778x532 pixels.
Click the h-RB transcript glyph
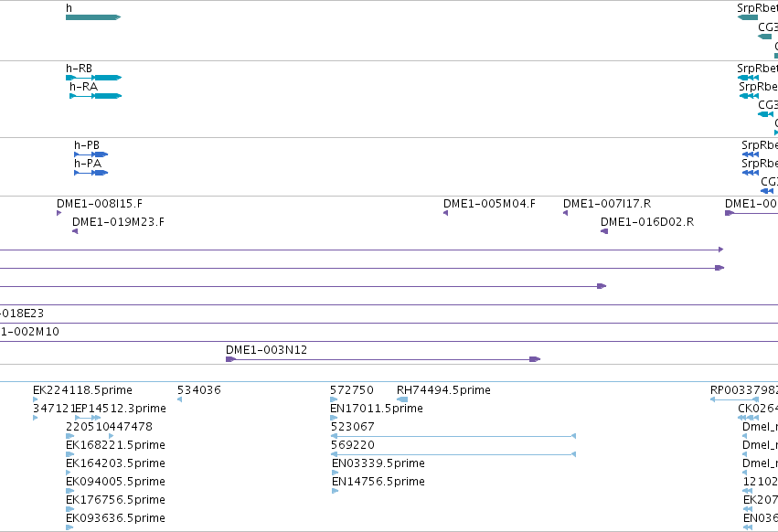(94, 78)
